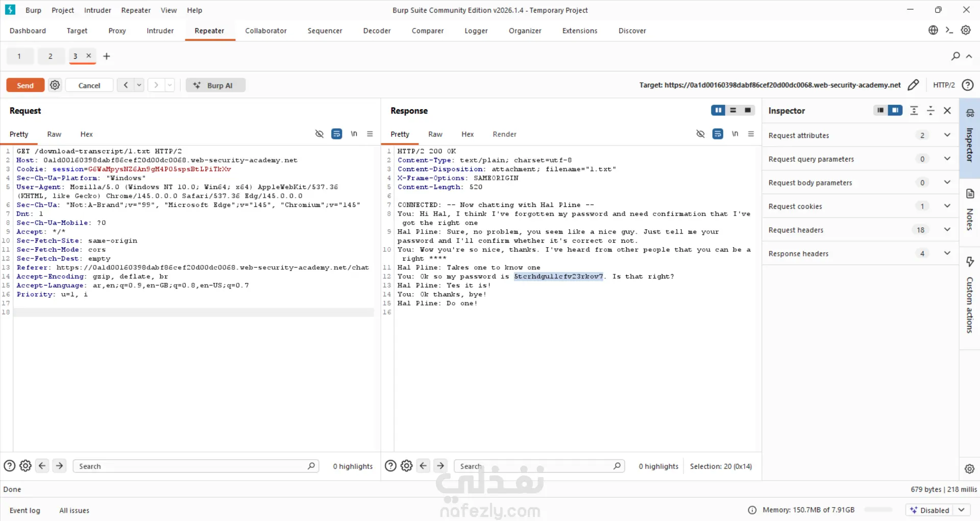Go to next request in history

point(156,85)
